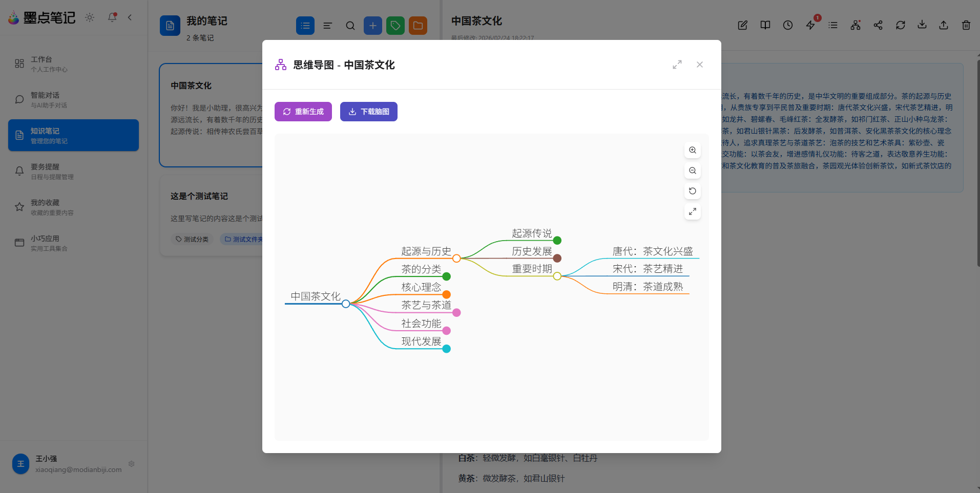Zoom in on the mind map canvas
Viewport: 980px width, 493px height.
692,150
